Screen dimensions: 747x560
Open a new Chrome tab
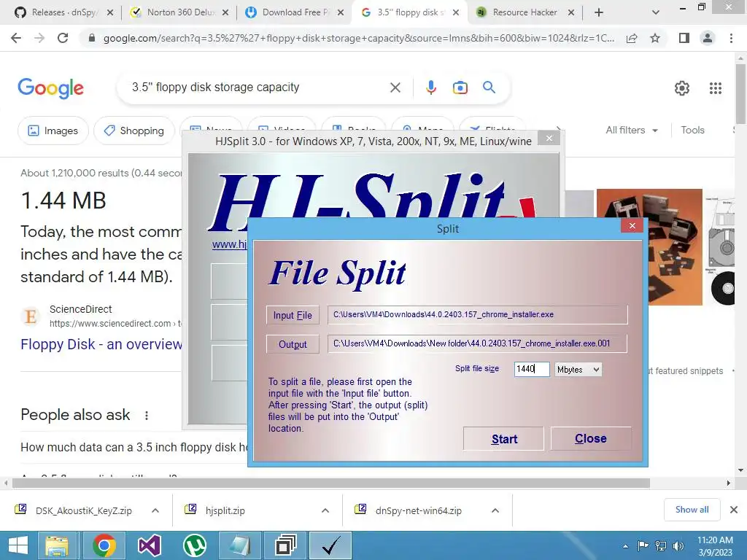tap(599, 12)
